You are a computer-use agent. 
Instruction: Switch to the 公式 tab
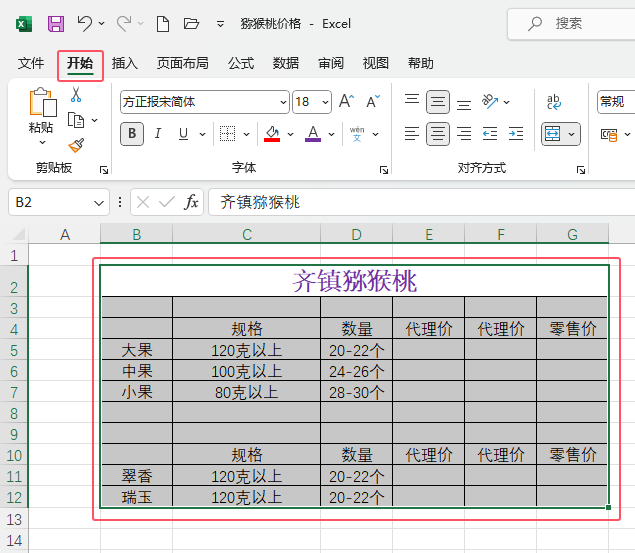tap(241, 63)
